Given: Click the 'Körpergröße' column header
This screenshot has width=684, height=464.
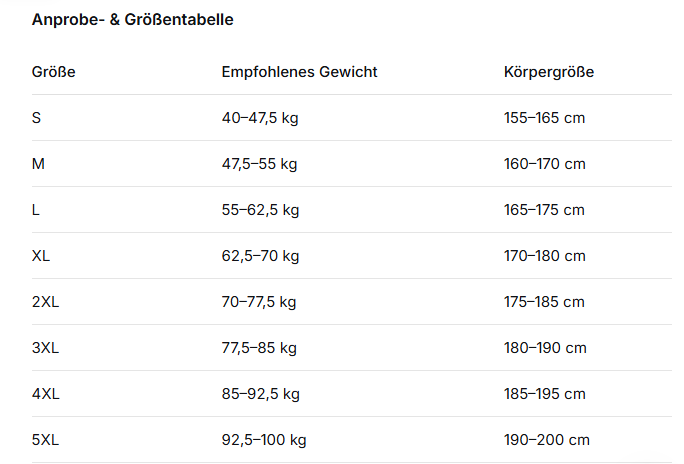Looking at the screenshot, I should 549,72.
